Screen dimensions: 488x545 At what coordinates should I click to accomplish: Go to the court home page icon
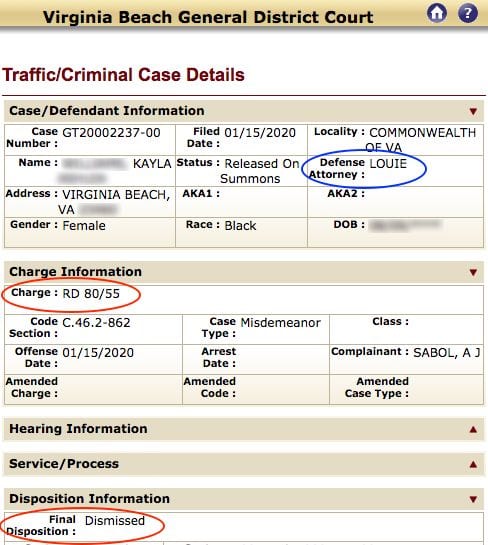coord(437,13)
